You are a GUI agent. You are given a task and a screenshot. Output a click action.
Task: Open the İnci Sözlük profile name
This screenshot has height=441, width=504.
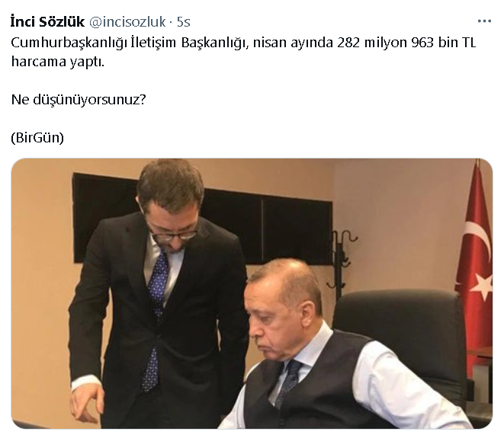pos(47,22)
